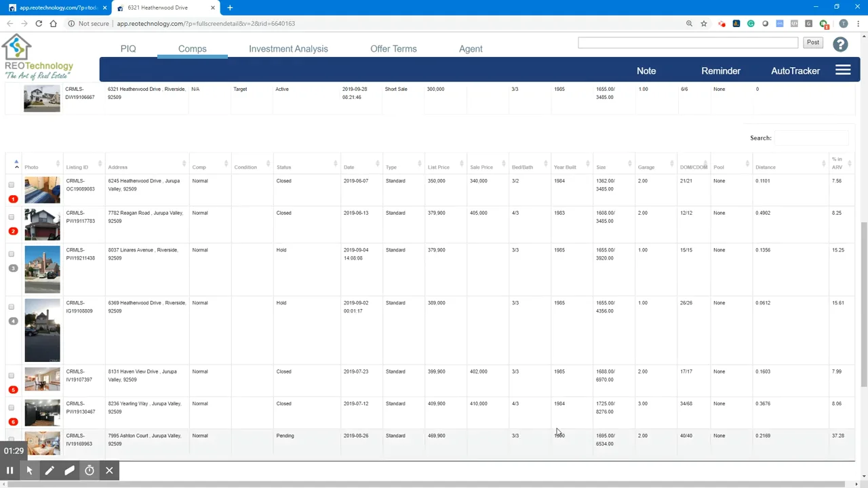Pause the screen recording

10,470
